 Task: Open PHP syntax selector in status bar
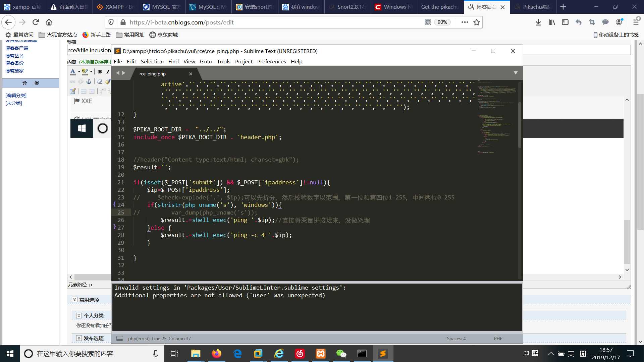pos(498,339)
